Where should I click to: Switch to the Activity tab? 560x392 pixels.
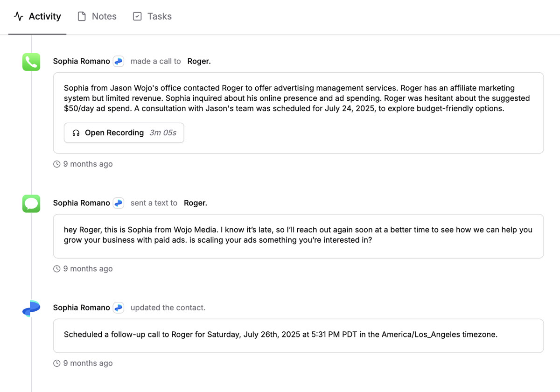click(37, 17)
